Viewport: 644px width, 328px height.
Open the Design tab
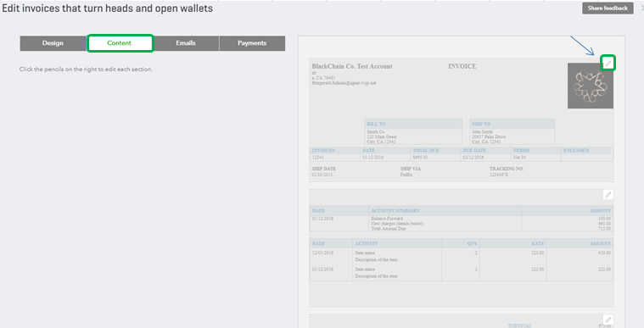click(53, 43)
